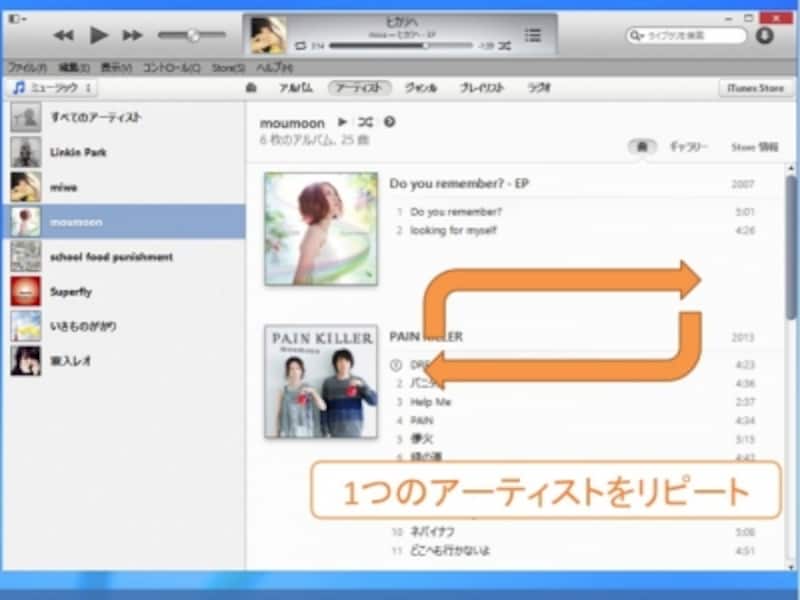This screenshot has width=800, height=600.
Task: Select the アーティスト tab
Action: coord(359,88)
